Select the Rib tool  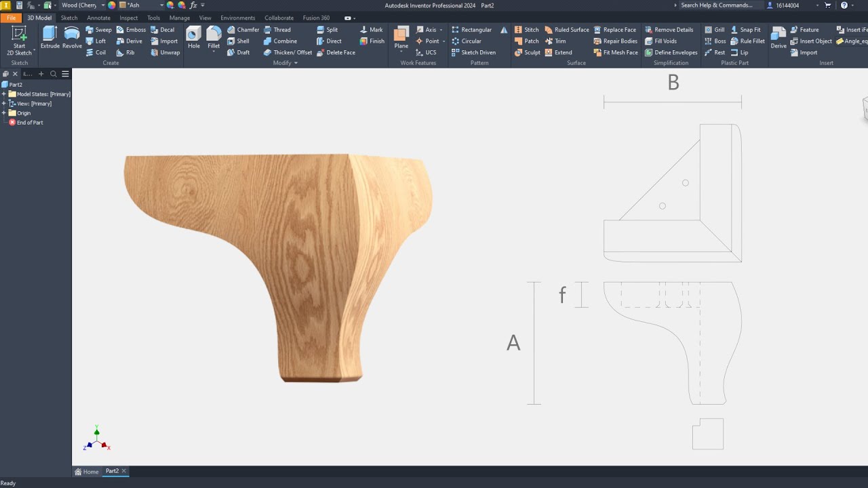(x=125, y=52)
